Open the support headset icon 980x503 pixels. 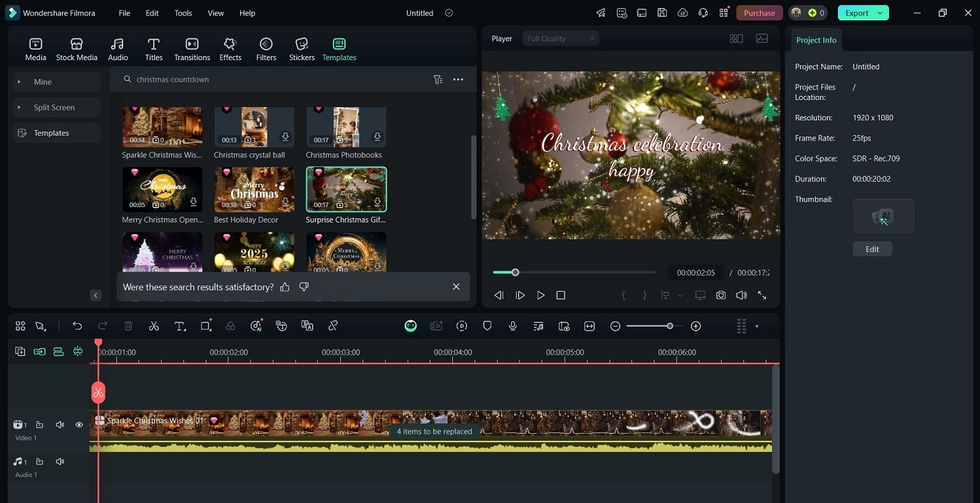(x=703, y=13)
